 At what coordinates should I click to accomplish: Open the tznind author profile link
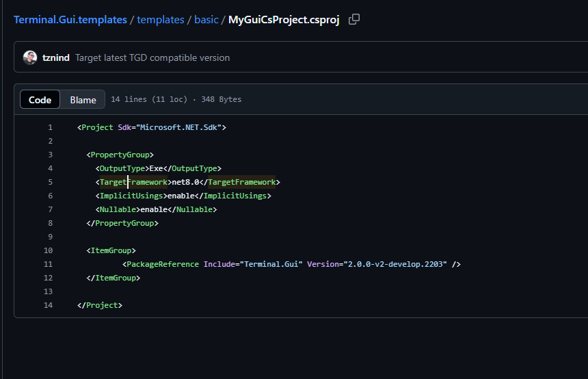point(55,57)
